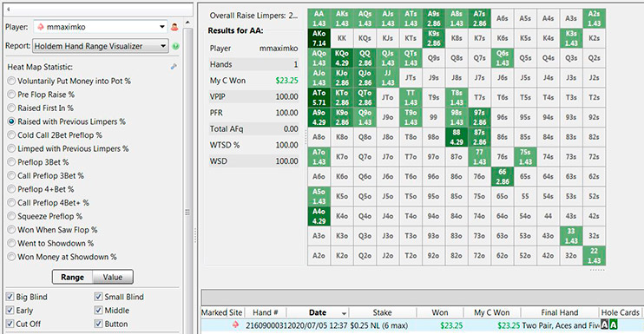Switch to Value mode button
This screenshot has width=644, height=334.
click(113, 278)
